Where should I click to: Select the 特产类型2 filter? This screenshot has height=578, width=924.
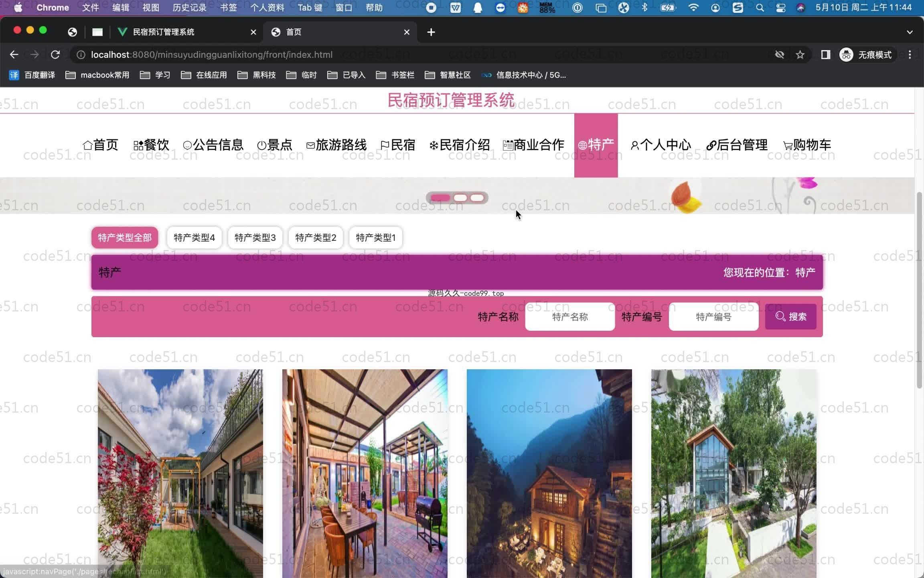coord(316,238)
